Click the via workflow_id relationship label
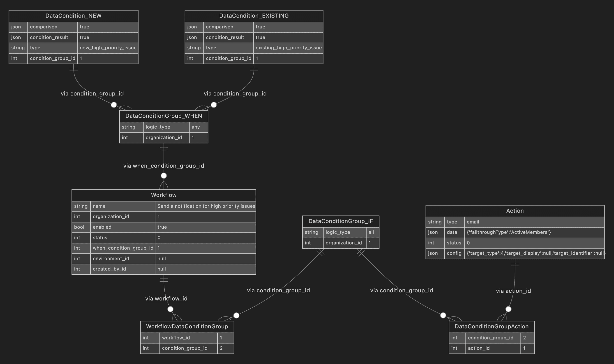The height and width of the screenshot is (364, 614). (x=166, y=298)
